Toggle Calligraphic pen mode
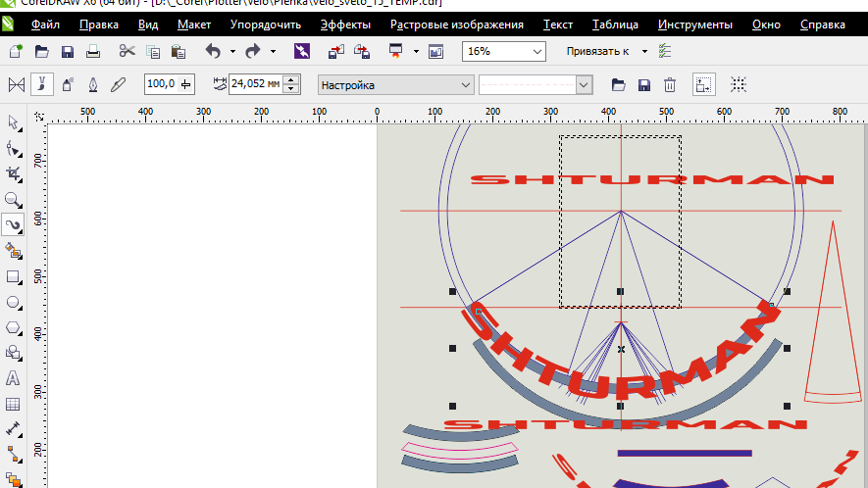This screenshot has height=488, width=868. (x=93, y=84)
